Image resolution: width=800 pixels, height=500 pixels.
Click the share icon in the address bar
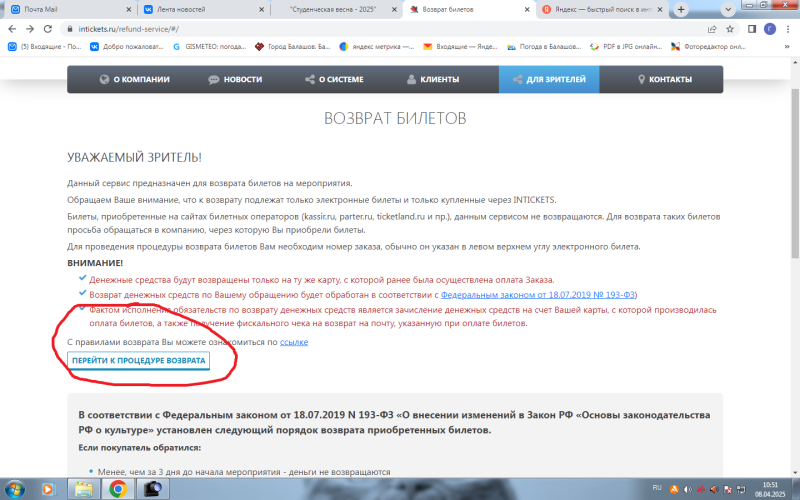pos(712,29)
